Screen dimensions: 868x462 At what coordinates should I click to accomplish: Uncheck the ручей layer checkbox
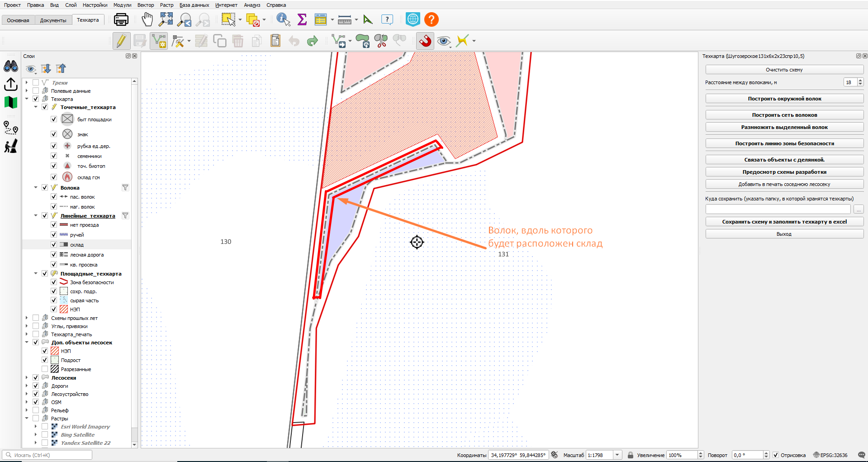pos(54,234)
